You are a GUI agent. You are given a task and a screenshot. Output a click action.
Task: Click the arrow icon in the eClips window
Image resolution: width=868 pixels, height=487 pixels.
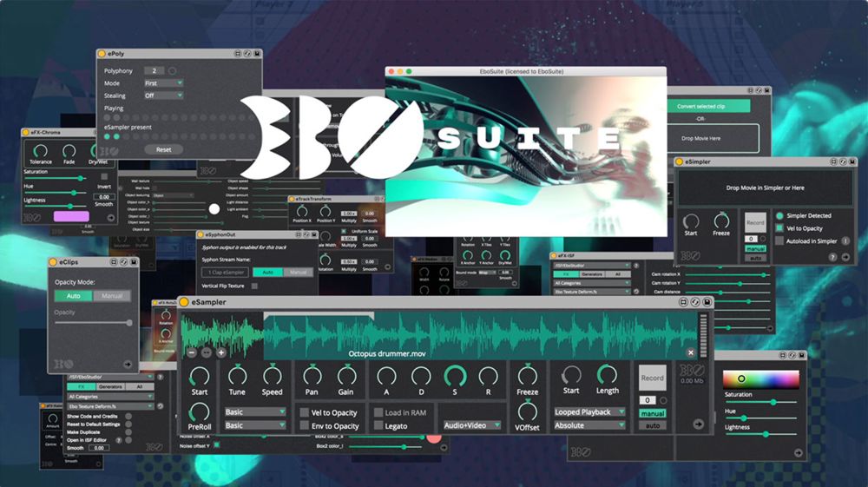point(128,364)
